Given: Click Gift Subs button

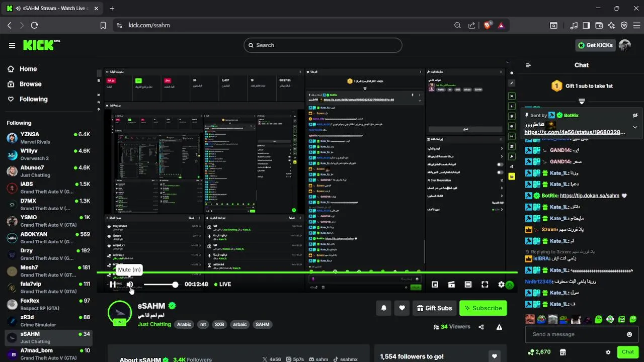Looking at the screenshot, I should [x=434, y=308].
